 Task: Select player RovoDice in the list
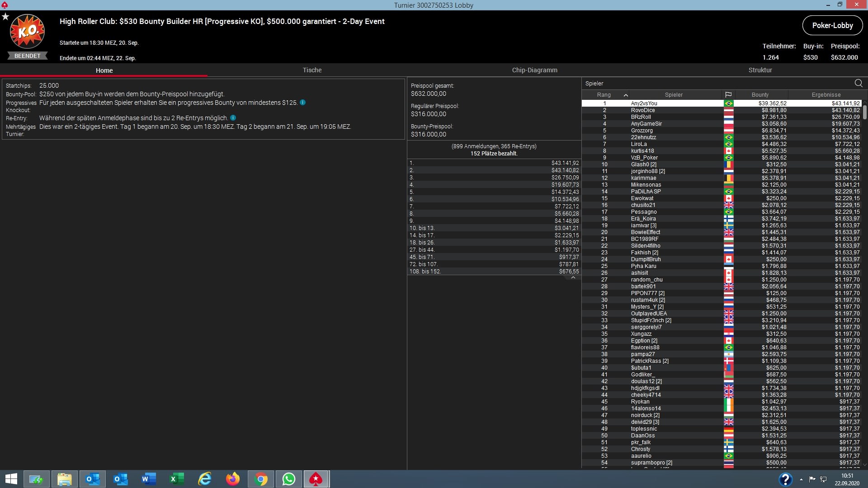(x=642, y=110)
